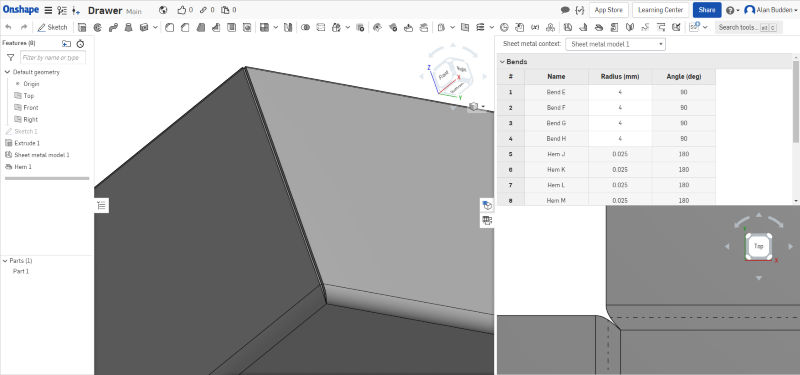Click the redo arrow
This screenshot has width=800, height=375.
(x=23, y=27)
